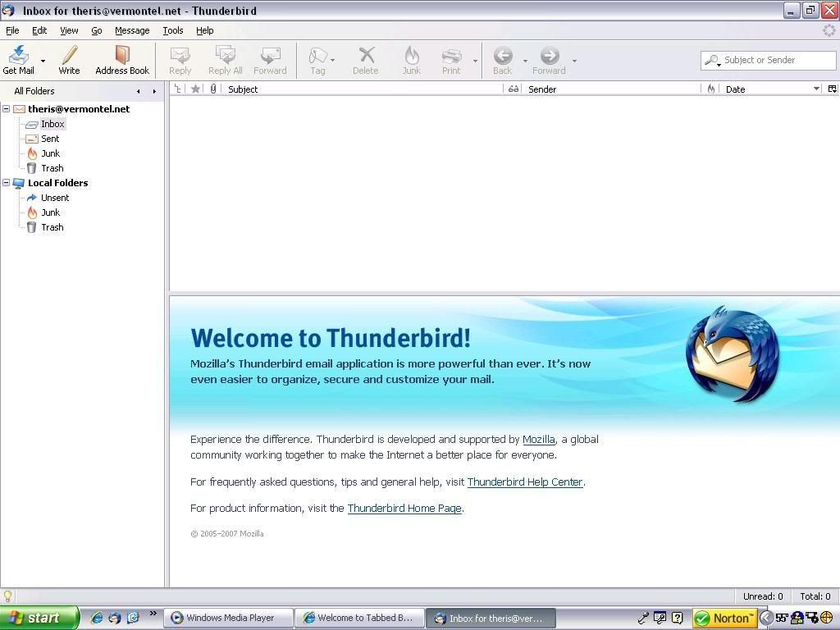Image resolution: width=840 pixels, height=630 pixels.
Task: Select the Sent folder
Action: click(50, 139)
